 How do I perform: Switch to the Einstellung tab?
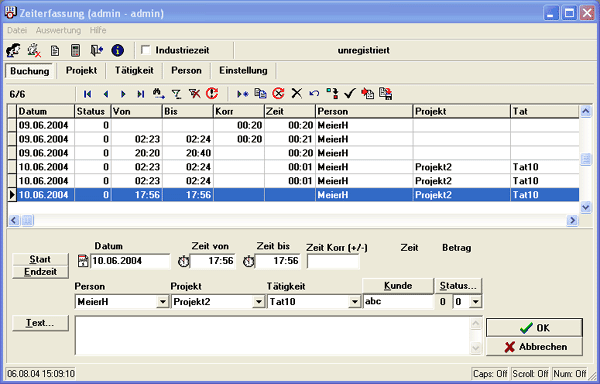point(243,70)
